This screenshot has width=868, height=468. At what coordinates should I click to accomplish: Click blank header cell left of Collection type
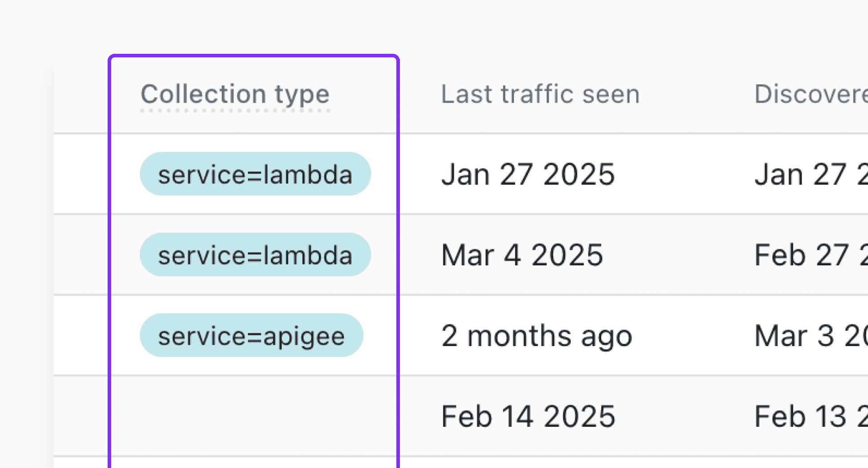point(82,94)
